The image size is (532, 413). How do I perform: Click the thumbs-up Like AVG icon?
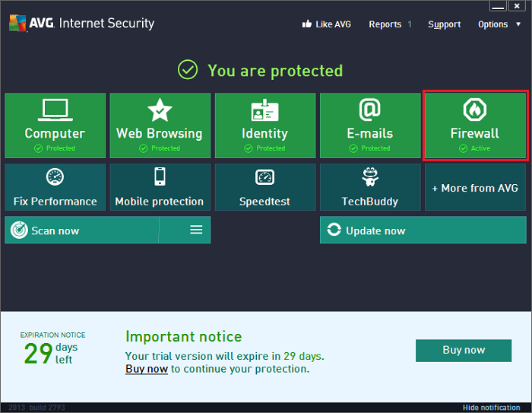click(307, 24)
